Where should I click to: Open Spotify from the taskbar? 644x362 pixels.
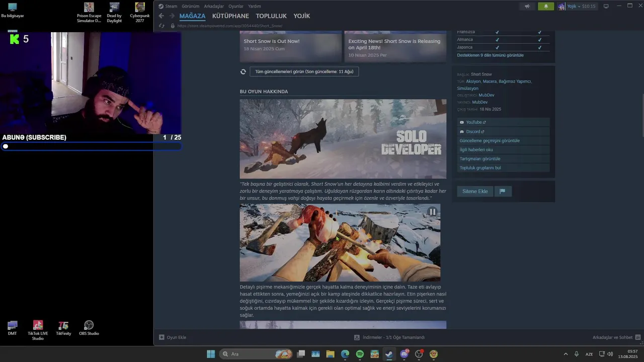coord(360,354)
